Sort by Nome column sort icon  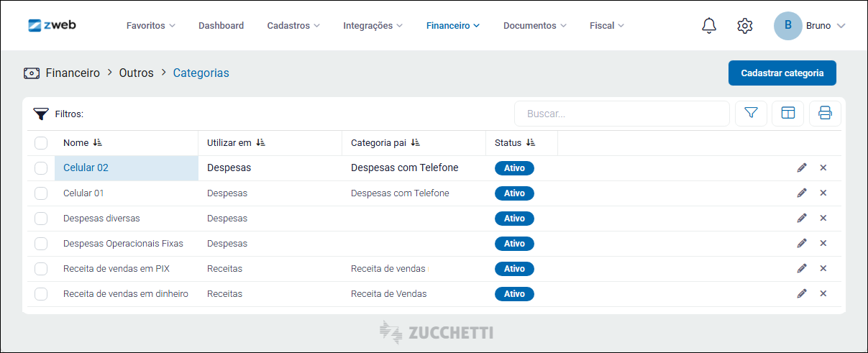tap(98, 143)
